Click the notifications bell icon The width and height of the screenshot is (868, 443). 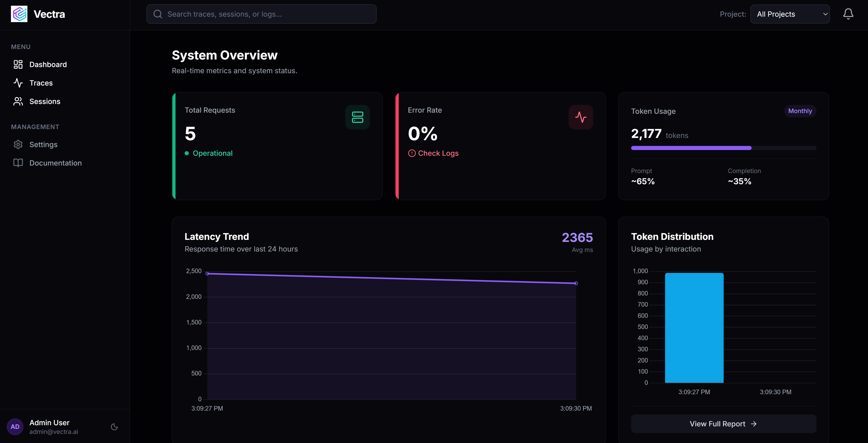[x=848, y=14]
